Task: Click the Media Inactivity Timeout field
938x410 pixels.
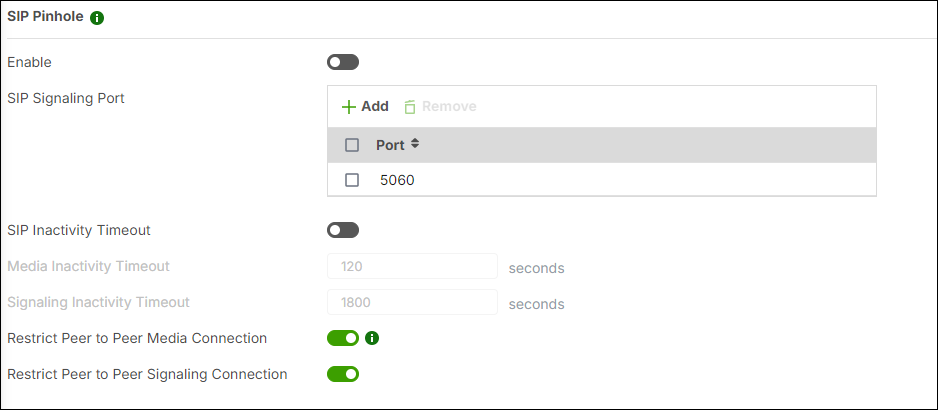Action: (x=412, y=266)
